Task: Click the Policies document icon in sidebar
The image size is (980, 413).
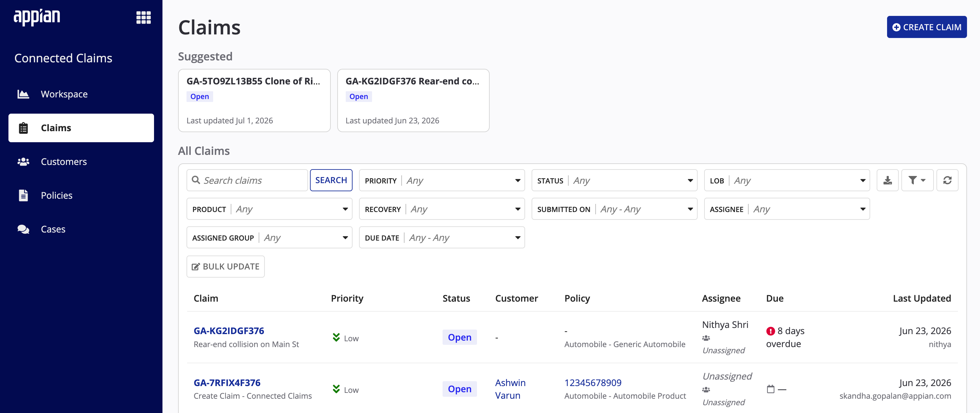Action: click(x=23, y=195)
